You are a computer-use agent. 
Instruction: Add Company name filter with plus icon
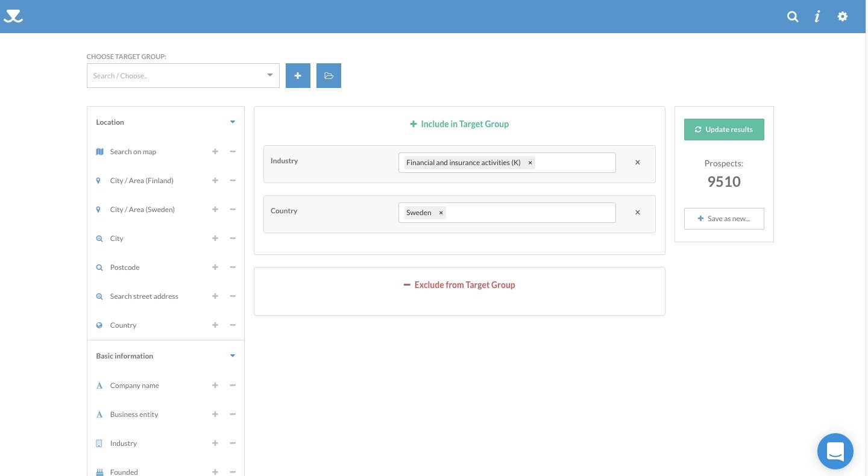215,386
